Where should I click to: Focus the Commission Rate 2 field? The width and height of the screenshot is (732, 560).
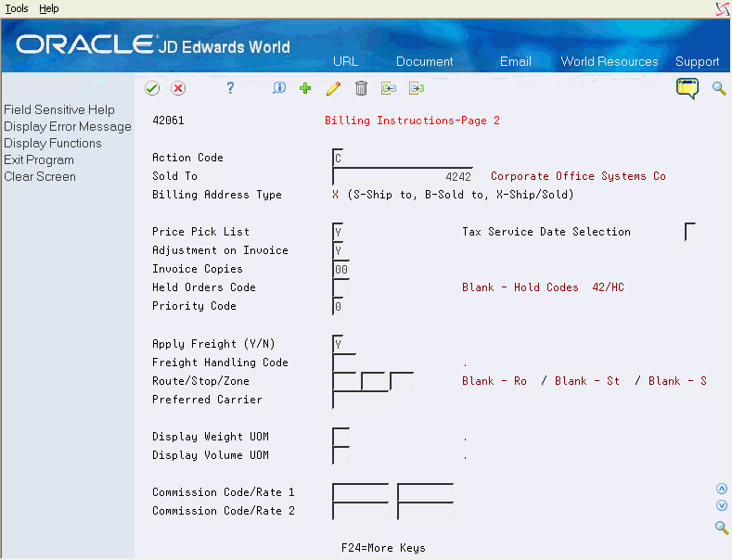coord(425,511)
